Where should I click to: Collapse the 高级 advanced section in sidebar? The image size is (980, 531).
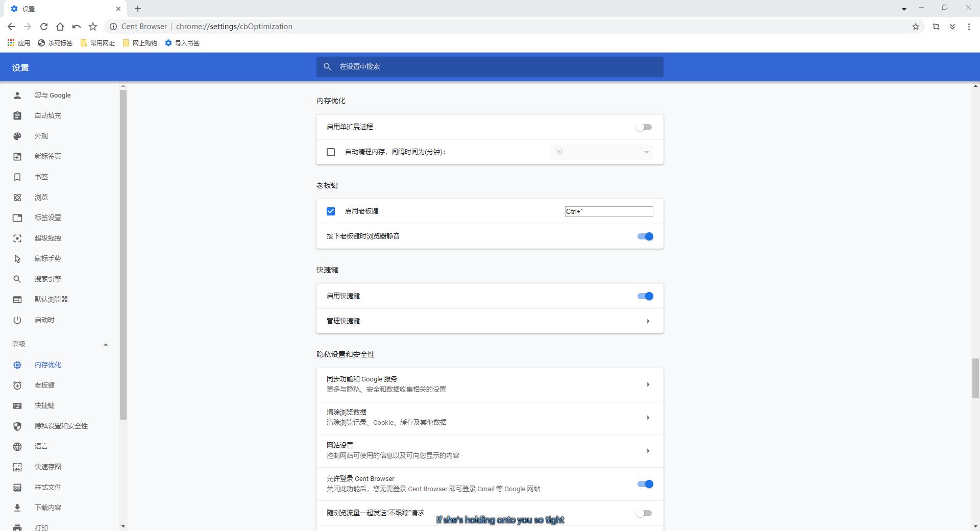105,345
